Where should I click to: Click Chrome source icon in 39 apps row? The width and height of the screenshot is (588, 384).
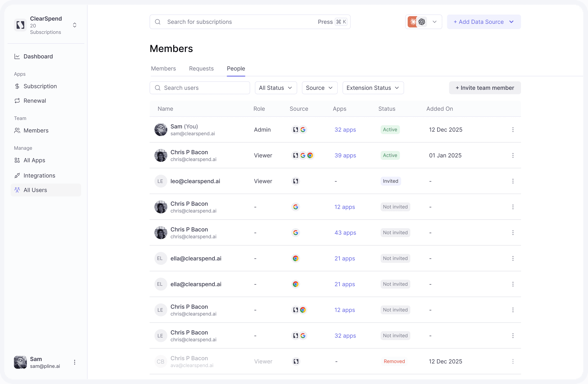coord(310,155)
